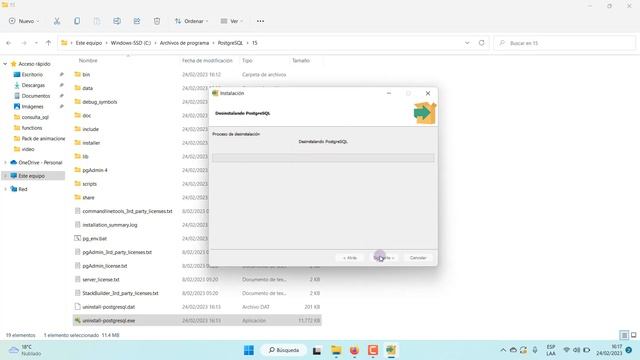The width and height of the screenshot is (640, 360).
Task: Open Task View from the taskbar
Action: point(317,350)
